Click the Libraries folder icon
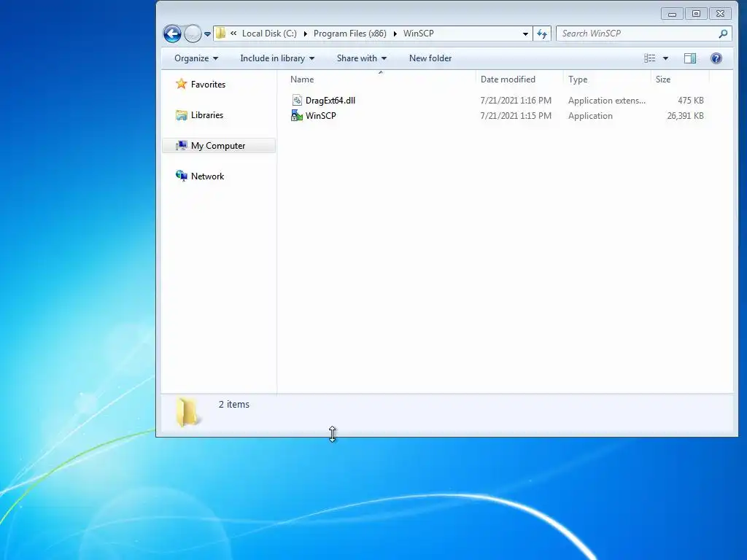 pyautogui.click(x=181, y=114)
